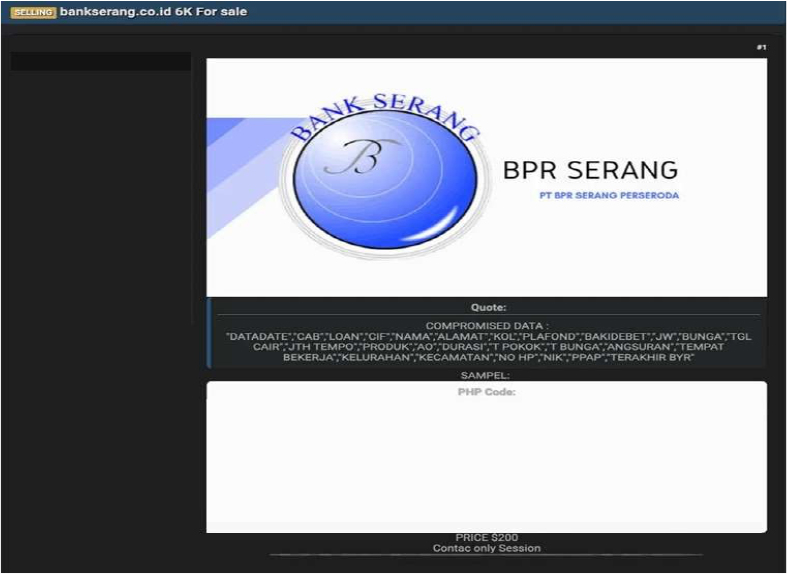
Task: Open the bankserang.co.id 6K For sale title
Action: coord(153,12)
